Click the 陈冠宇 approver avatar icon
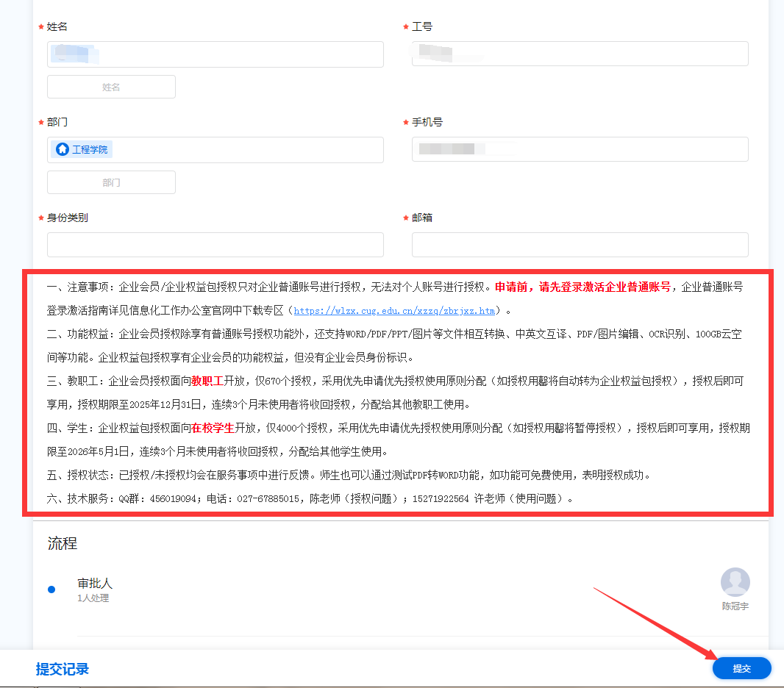This screenshot has width=784, height=688. [735, 582]
